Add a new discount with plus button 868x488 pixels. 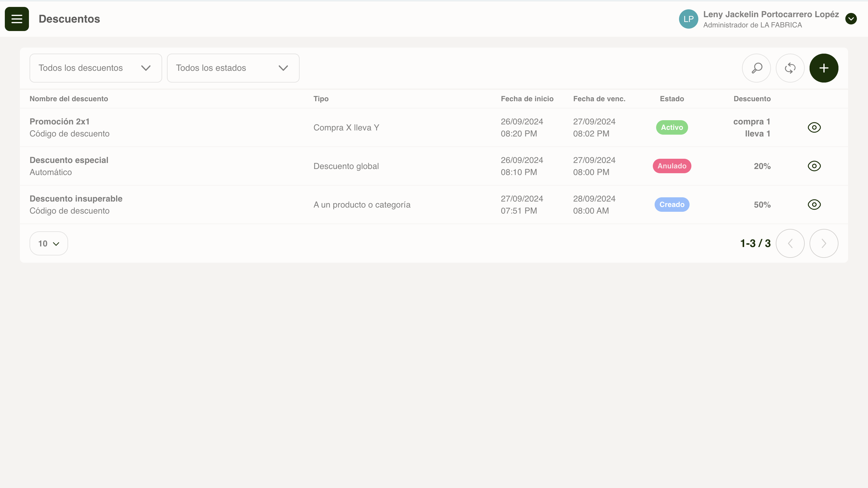pos(824,68)
